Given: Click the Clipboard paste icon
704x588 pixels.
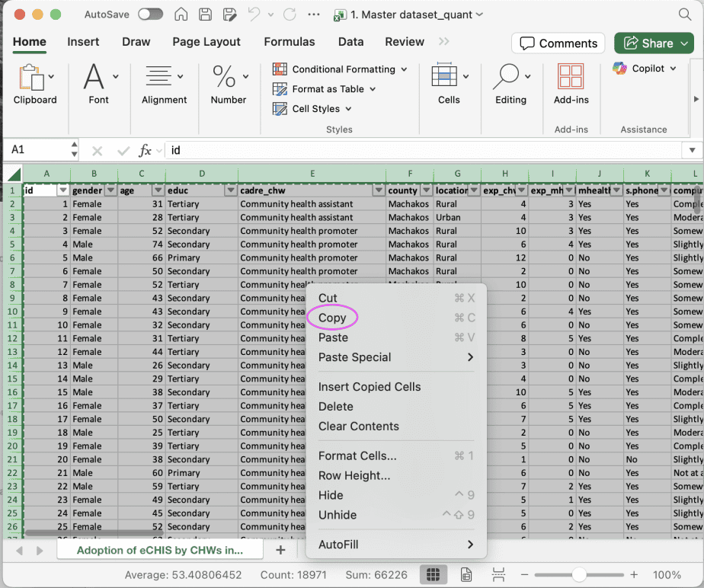Looking at the screenshot, I should tap(30, 78).
